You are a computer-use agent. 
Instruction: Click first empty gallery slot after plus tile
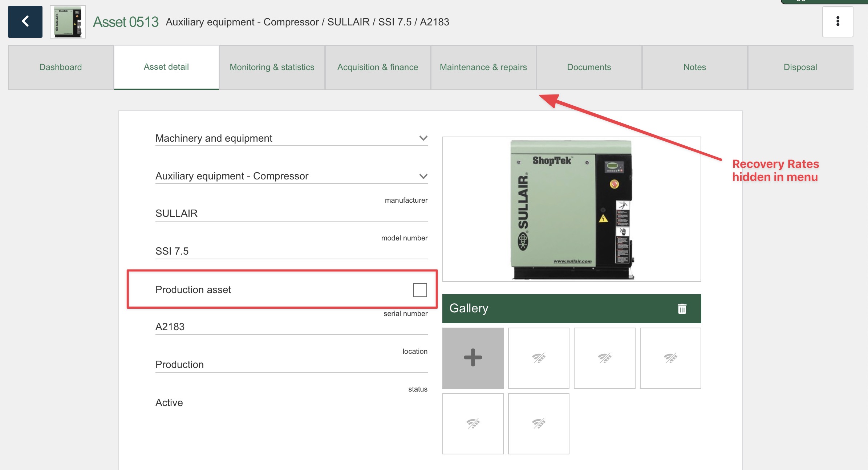click(538, 358)
